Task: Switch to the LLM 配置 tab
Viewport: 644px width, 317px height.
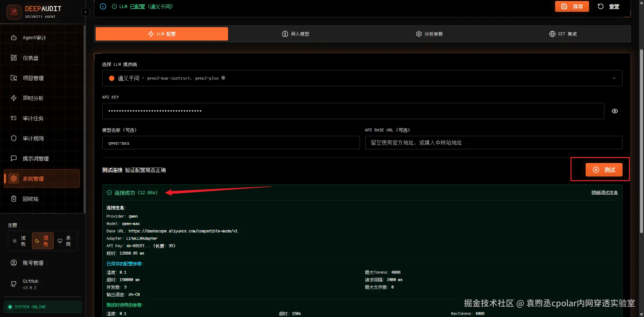Action: [162, 34]
